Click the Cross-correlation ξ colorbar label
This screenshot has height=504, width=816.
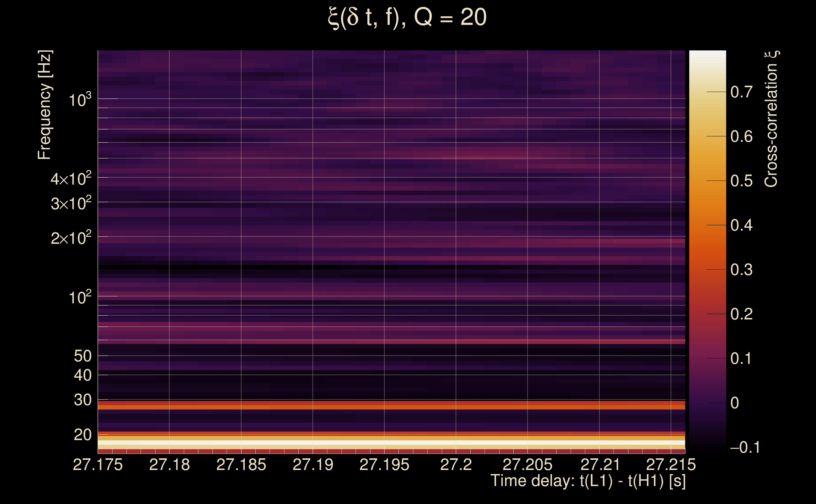[771, 119]
